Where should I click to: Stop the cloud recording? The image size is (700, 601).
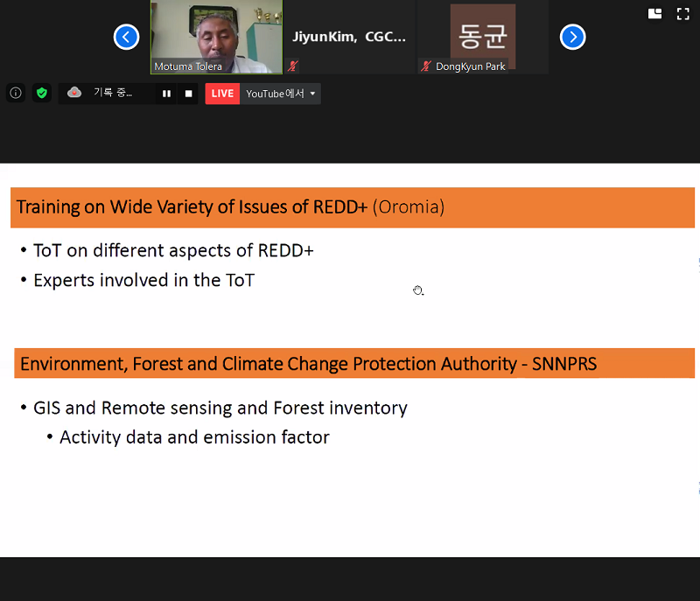pyautogui.click(x=188, y=94)
